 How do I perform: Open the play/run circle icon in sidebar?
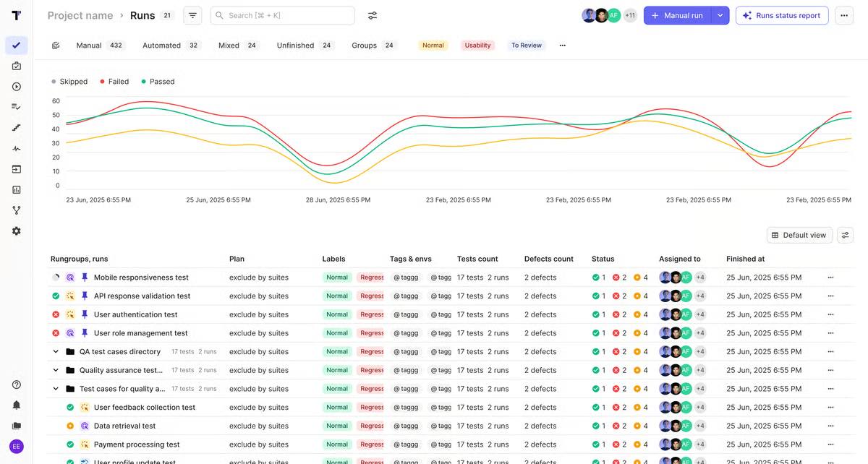(16, 86)
